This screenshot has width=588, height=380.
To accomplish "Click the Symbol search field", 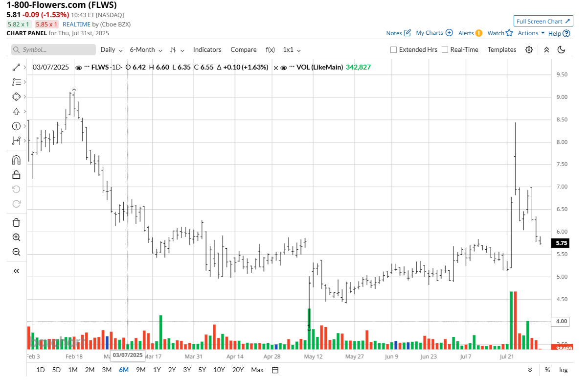I will coord(54,50).
